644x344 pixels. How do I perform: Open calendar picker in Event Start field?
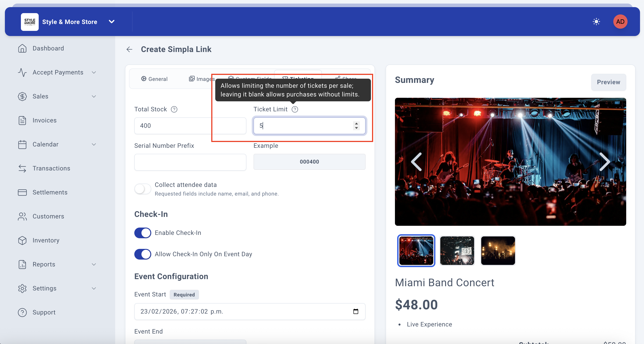pyautogui.click(x=356, y=311)
